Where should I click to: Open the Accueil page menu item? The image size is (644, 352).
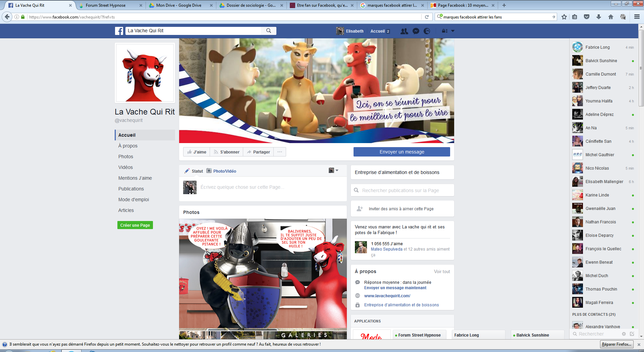(x=145, y=135)
